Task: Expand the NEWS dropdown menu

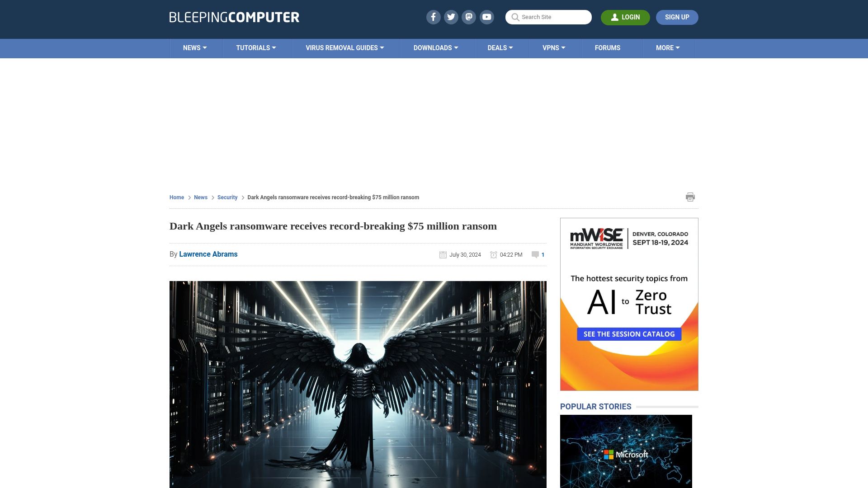Action: (x=195, y=47)
